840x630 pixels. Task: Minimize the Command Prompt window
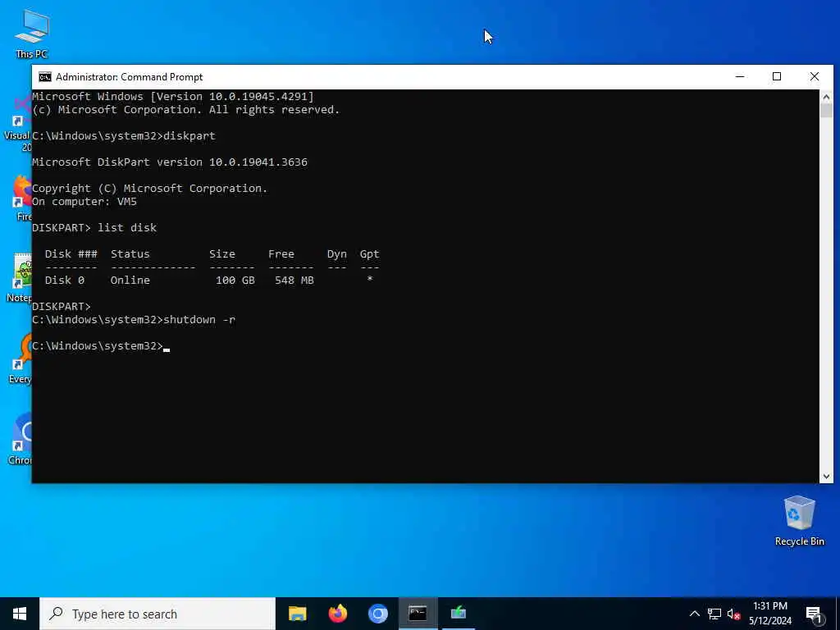point(740,76)
